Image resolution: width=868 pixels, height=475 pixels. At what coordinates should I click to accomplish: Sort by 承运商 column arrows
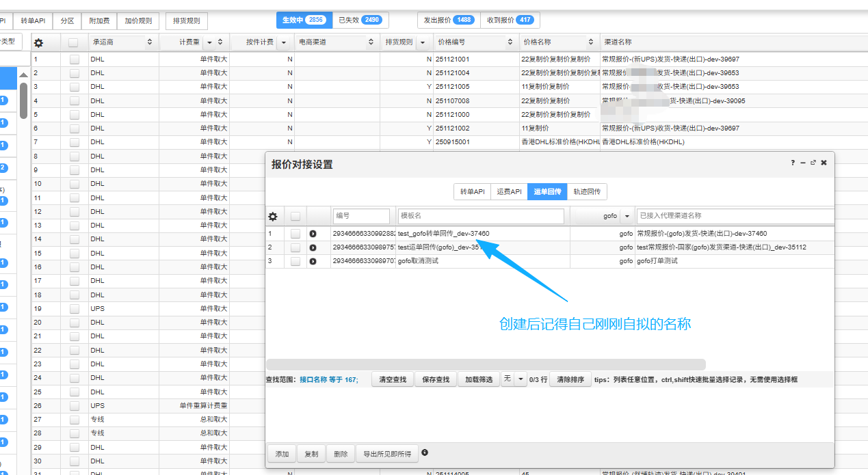150,42
